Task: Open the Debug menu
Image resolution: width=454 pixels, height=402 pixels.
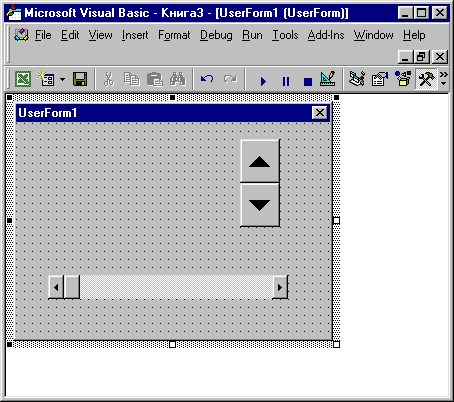Action: pyautogui.click(x=216, y=35)
